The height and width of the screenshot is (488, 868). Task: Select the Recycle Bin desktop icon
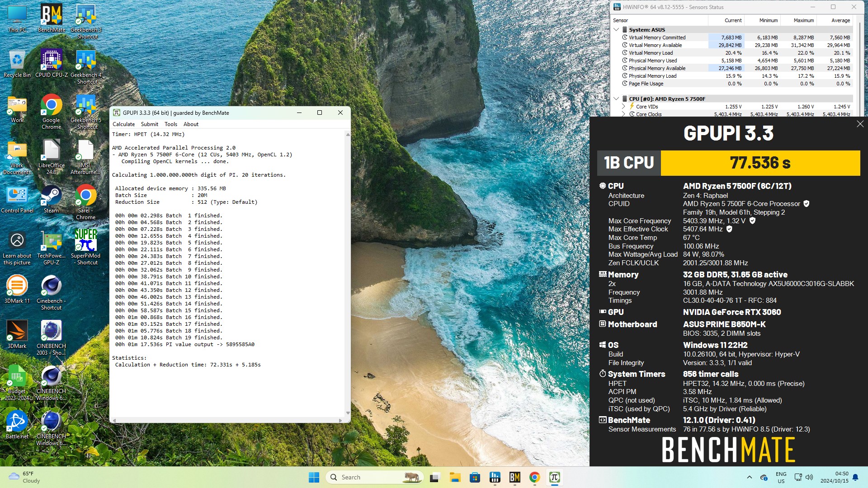click(x=17, y=64)
